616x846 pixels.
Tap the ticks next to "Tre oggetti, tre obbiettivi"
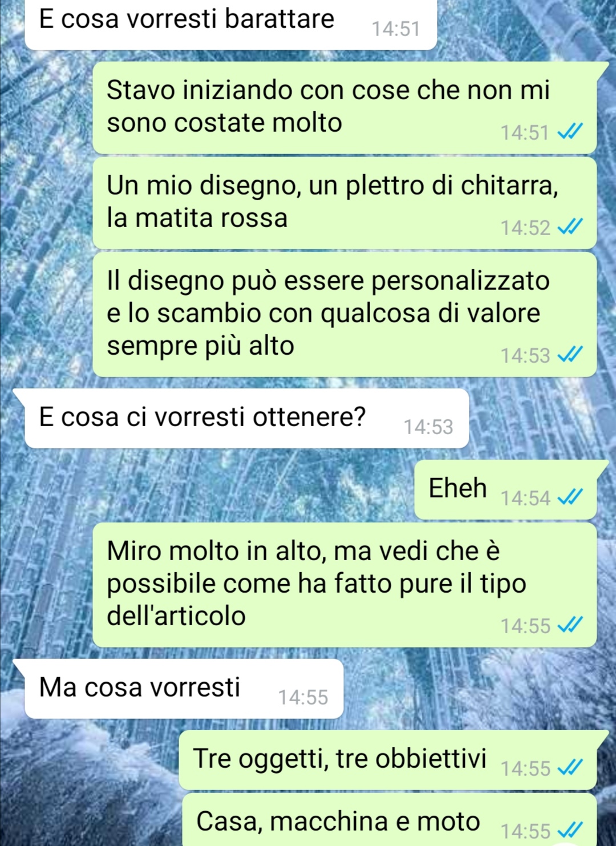click(570, 769)
